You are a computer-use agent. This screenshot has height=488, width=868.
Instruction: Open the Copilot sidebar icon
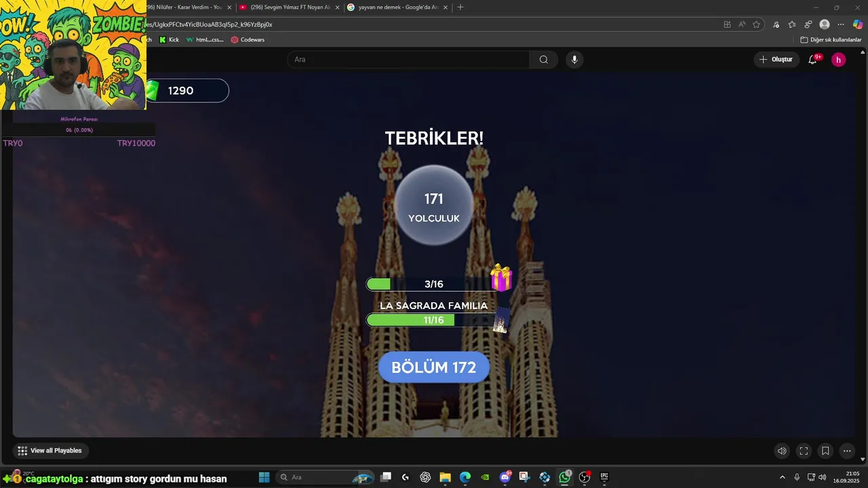coord(858,24)
